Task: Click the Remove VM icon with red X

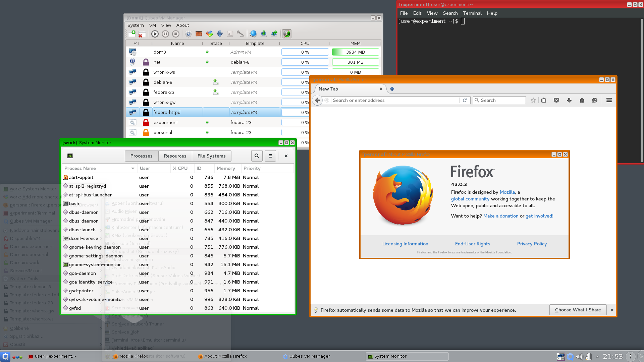Action: (x=142, y=34)
